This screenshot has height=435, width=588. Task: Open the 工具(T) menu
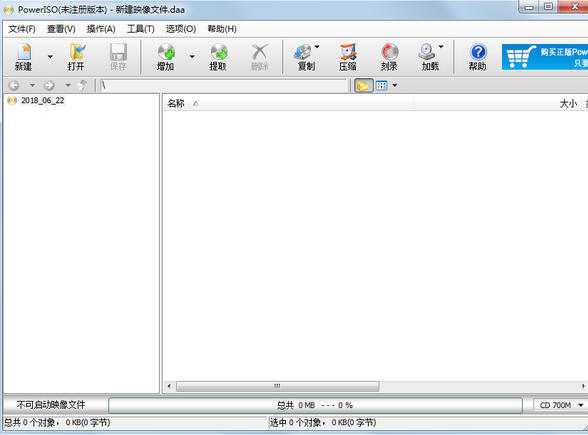click(141, 29)
